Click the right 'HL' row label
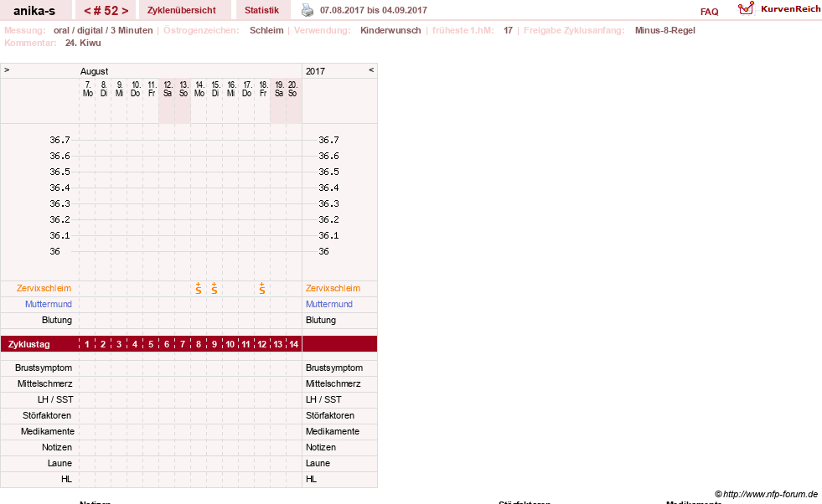 pyautogui.click(x=312, y=479)
